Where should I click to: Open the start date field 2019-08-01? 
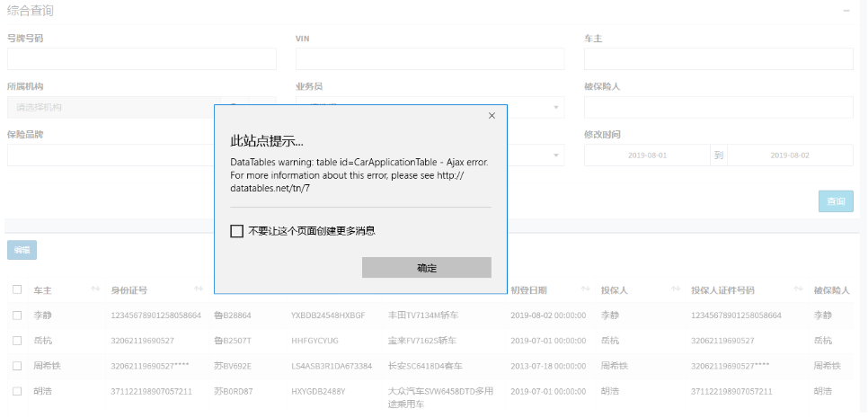pyautogui.click(x=647, y=156)
